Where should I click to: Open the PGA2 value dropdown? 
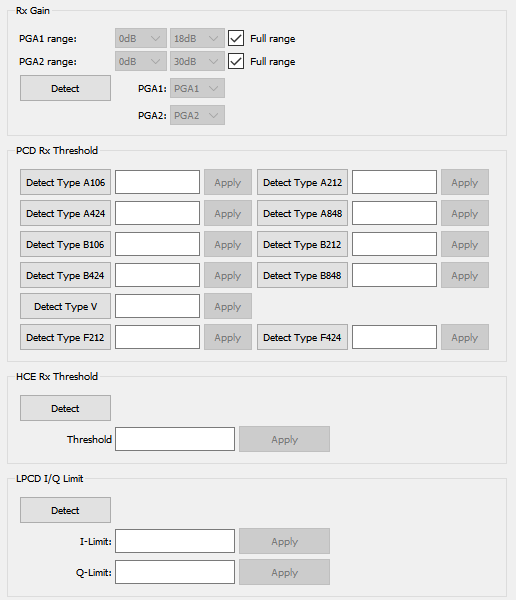point(197,115)
